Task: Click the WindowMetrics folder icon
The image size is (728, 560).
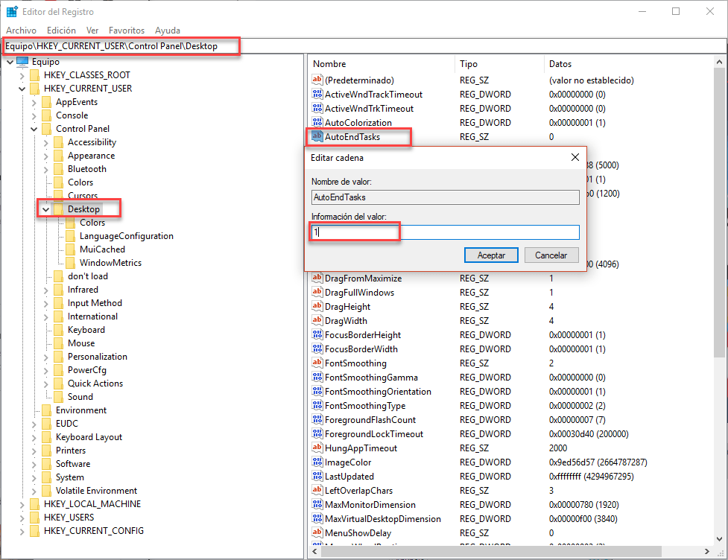Action: [x=70, y=263]
